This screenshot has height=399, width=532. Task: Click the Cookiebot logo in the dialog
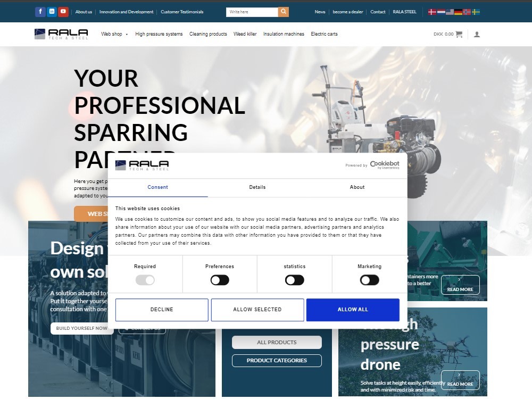click(x=385, y=165)
